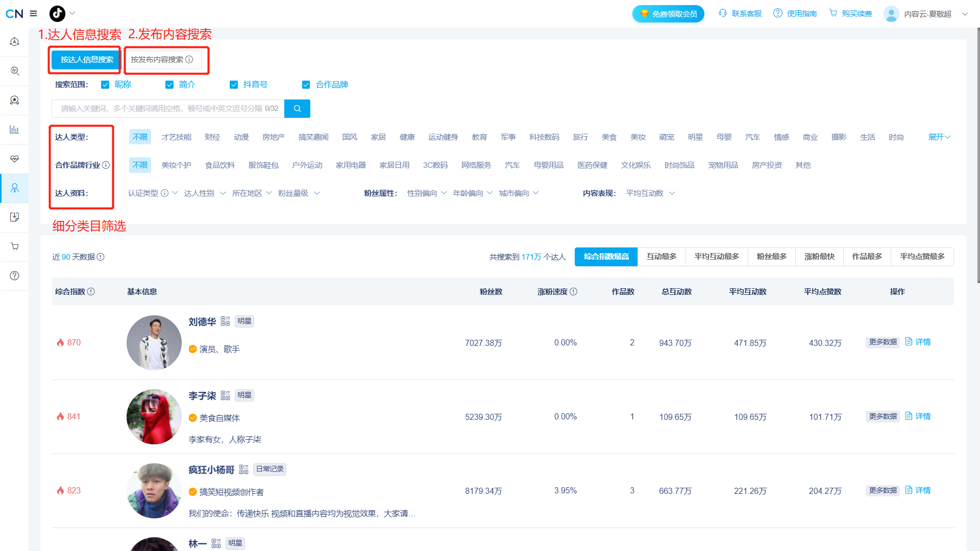Open QR code icon beside 刘德华
980x551 pixels.
click(225, 321)
